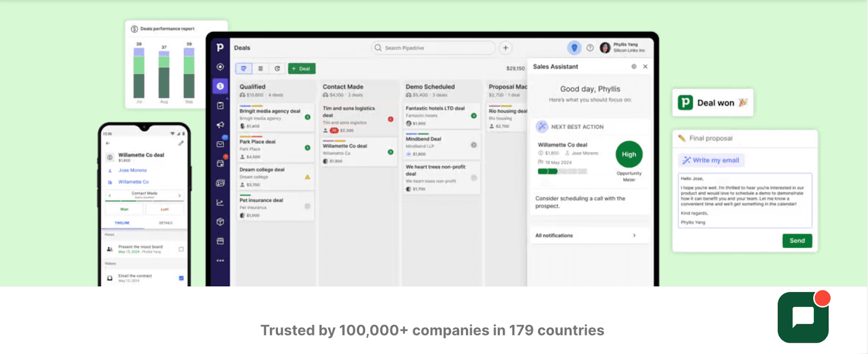Open the Bringit media agency deal card
Image resolution: width=868 pixels, height=354 pixels.
[276, 118]
